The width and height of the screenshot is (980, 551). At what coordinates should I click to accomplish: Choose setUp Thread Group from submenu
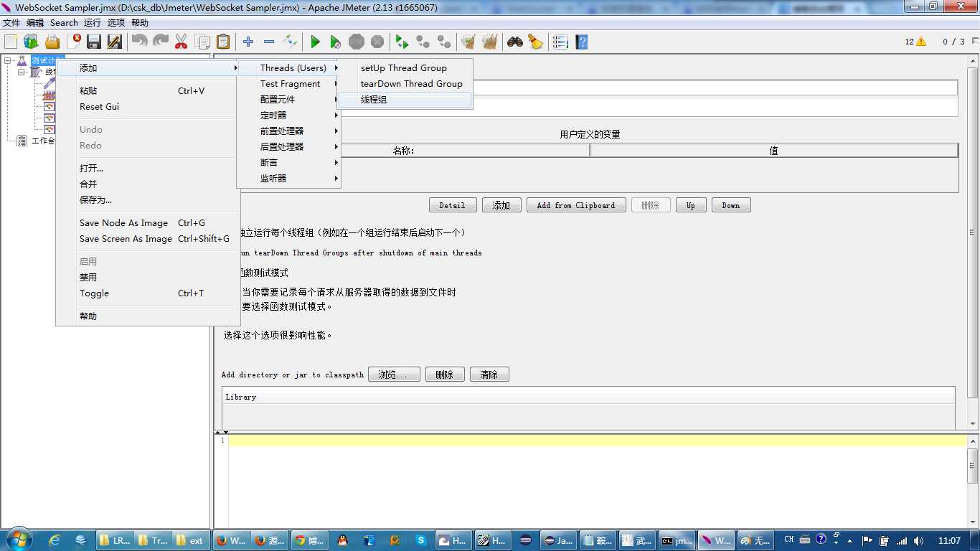point(405,68)
